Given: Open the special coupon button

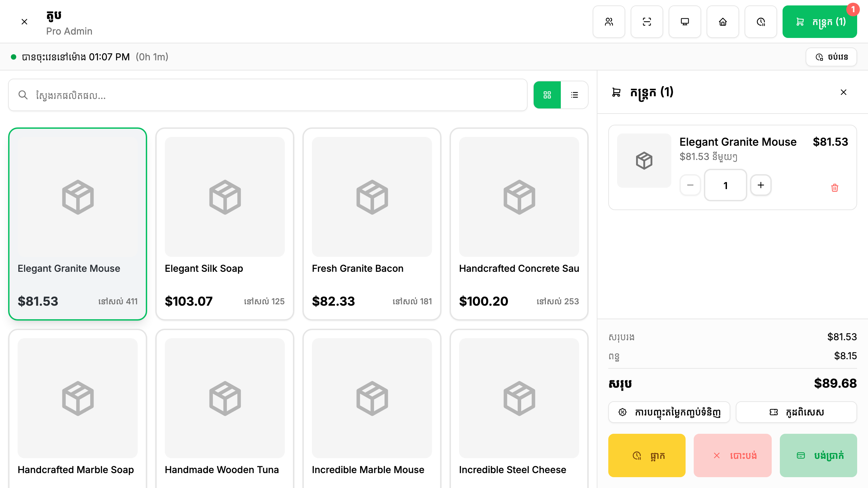Looking at the screenshot, I should coord(796,412).
